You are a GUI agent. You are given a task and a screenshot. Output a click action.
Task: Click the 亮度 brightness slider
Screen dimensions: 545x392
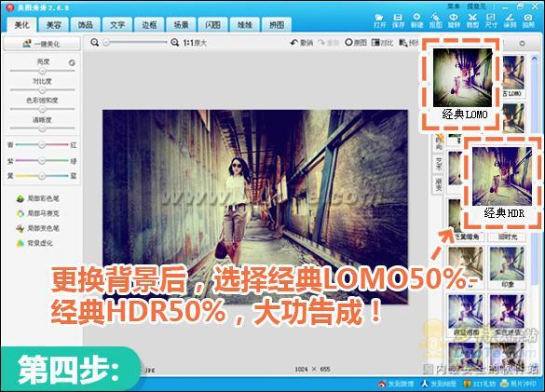click(43, 71)
